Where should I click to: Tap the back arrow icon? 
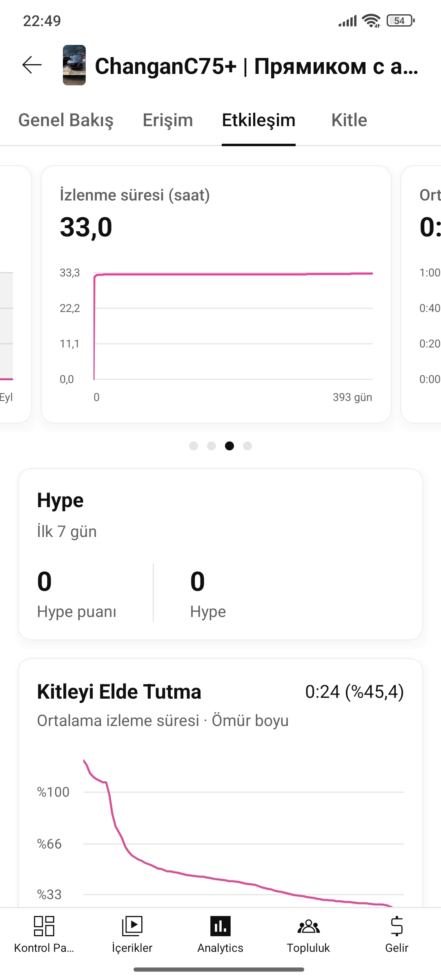32,65
